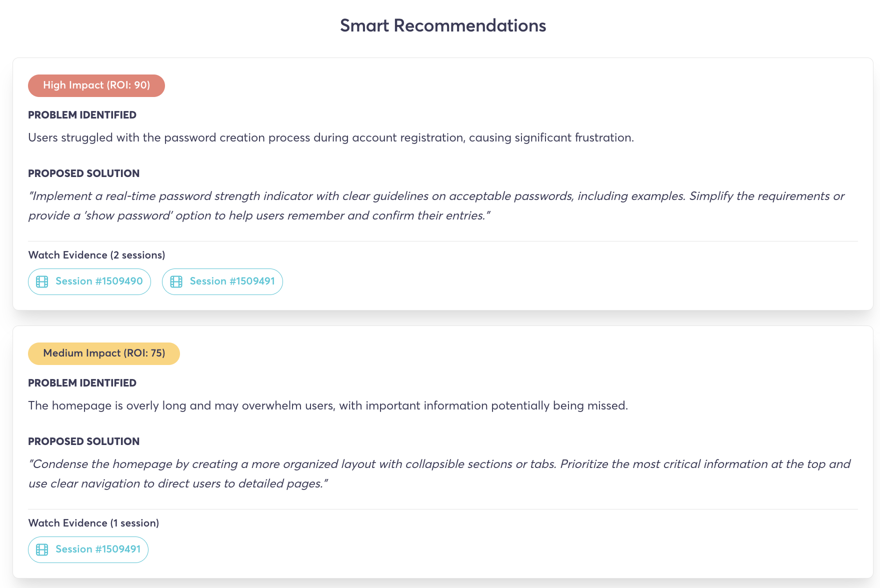The image size is (880, 588).
Task: Click PROBLEM IDENTIFIED heading under Medium Impact
Action: coord(82,383)
